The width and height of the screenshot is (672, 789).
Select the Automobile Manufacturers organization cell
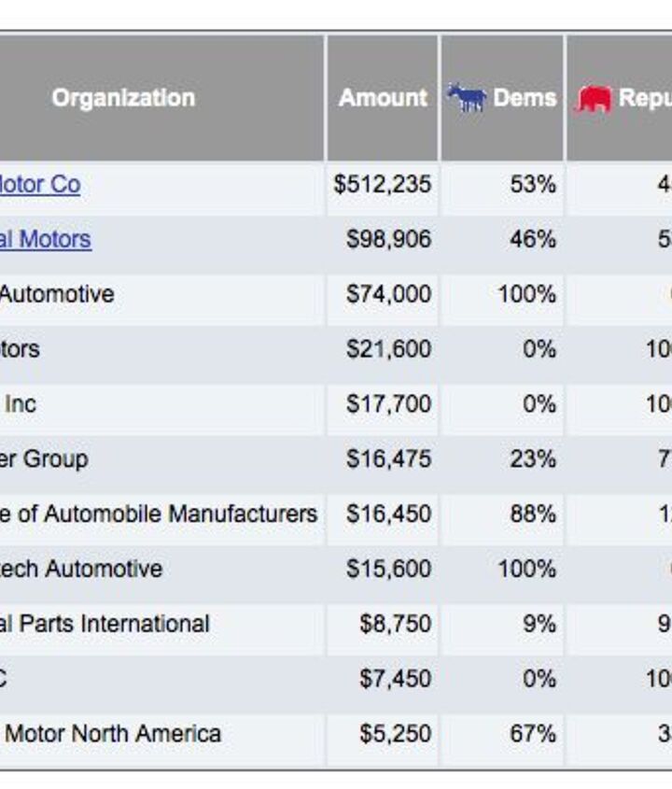pos(159,514)
